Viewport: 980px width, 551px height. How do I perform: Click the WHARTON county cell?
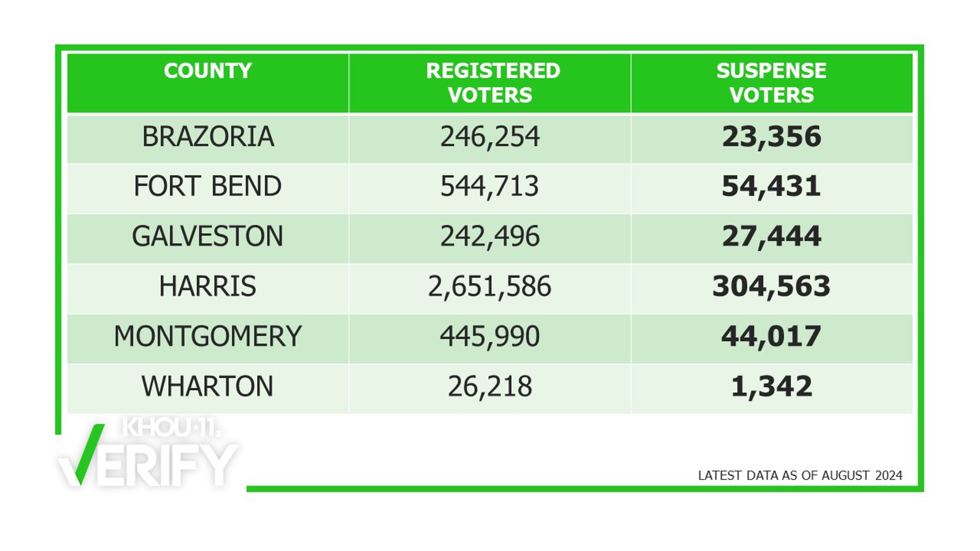pyautogui.click(x=208, y=386)
